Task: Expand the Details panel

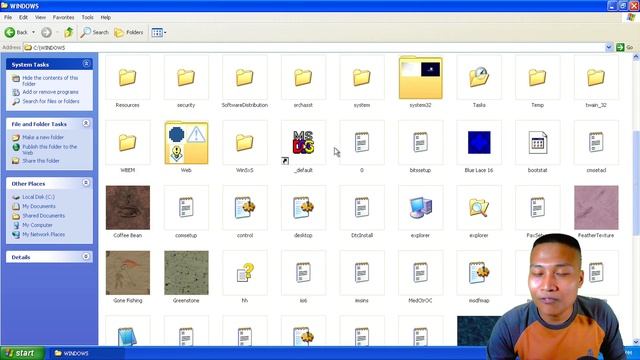Action: [86, 256]
